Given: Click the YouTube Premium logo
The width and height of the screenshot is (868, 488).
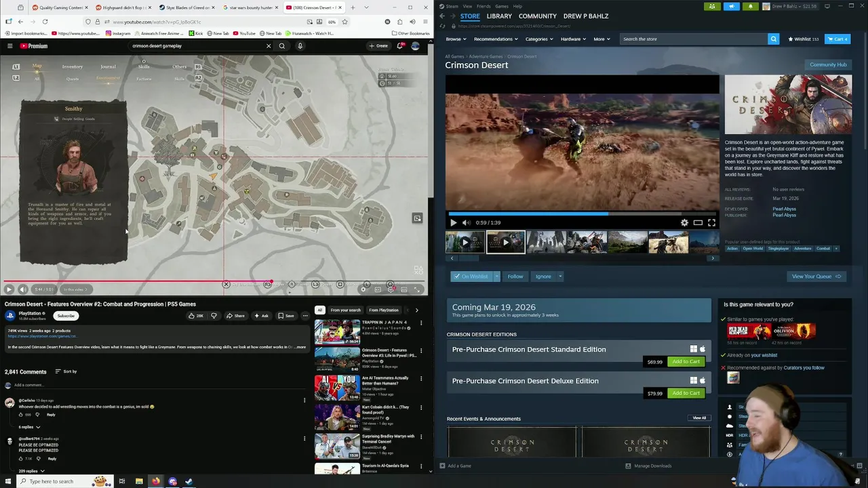Looking at the screenshot, I should pos(34,46).
